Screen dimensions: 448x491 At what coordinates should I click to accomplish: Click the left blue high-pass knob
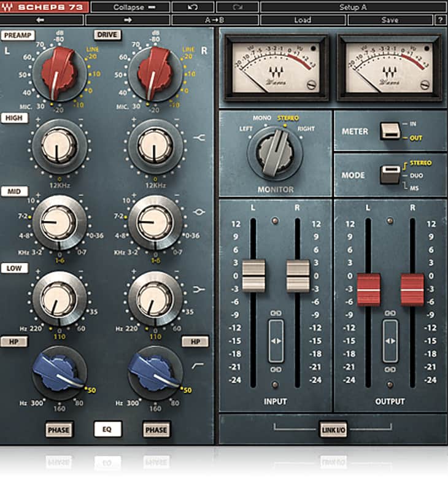point(59,373)
